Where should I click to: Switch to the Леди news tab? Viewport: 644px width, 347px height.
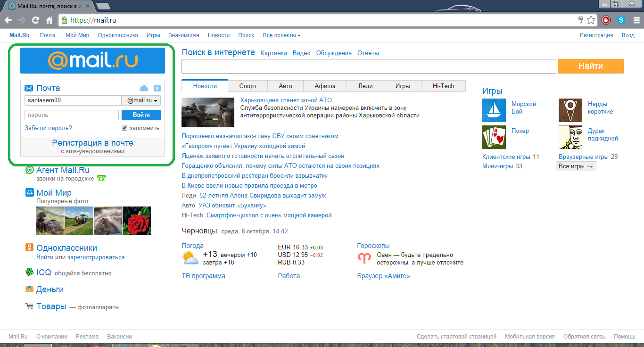tap(365, 86)
